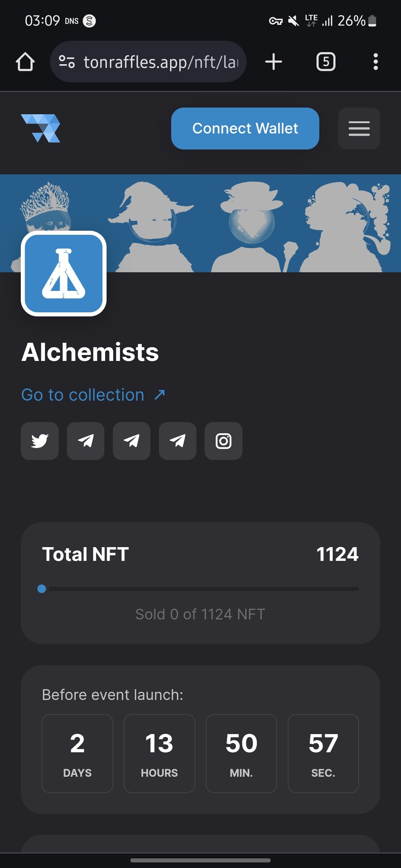Go to browser home page

point(25,62)
